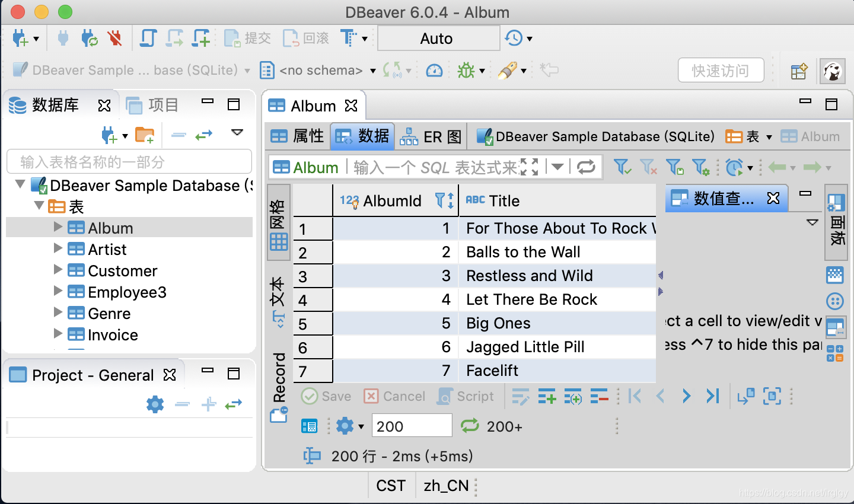Open the <no schema> selector

coord(318,71)
